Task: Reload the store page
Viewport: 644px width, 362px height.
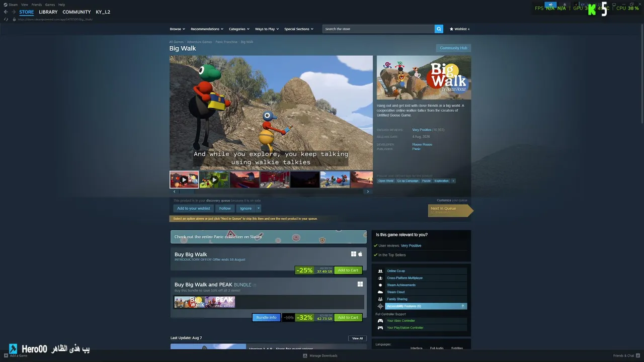Action: (6, 19)
